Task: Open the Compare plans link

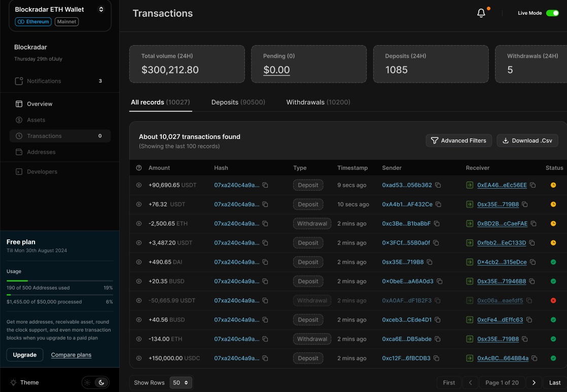Action: [71, 355]
